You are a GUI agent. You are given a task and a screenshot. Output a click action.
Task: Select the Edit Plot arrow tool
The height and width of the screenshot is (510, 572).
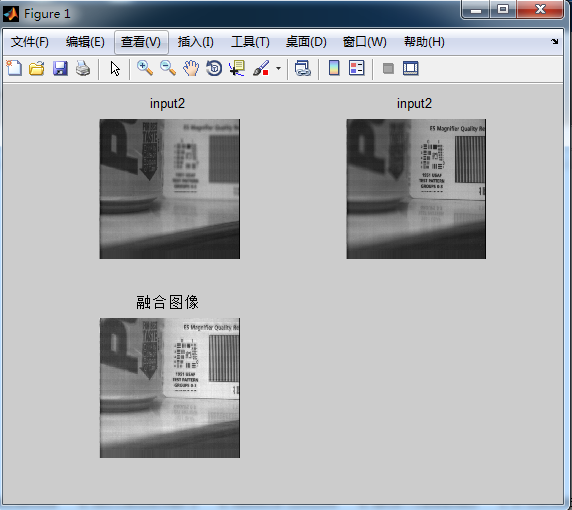pos(115,69)
